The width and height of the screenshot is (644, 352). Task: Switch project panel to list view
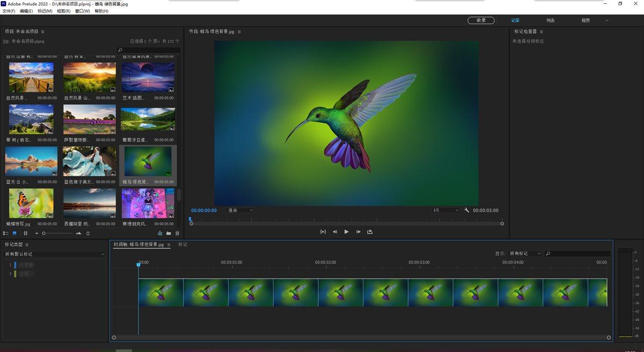point(6,233)
